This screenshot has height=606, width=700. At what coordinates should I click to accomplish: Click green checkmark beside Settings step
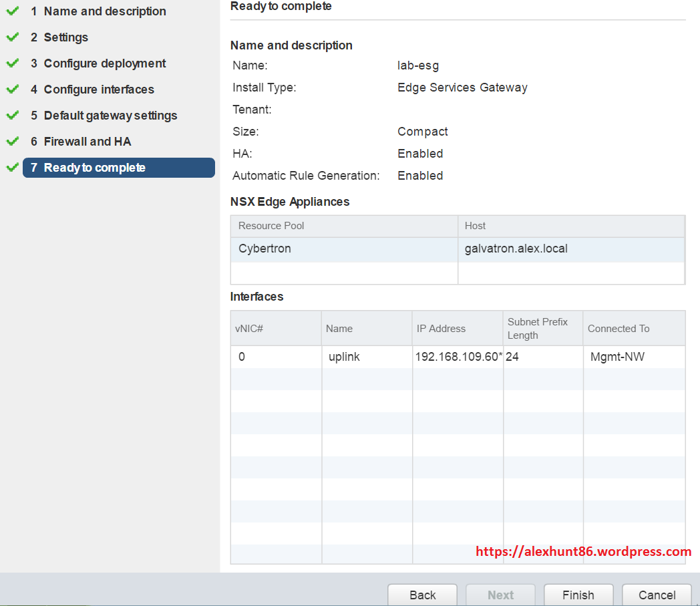[12, 37]
